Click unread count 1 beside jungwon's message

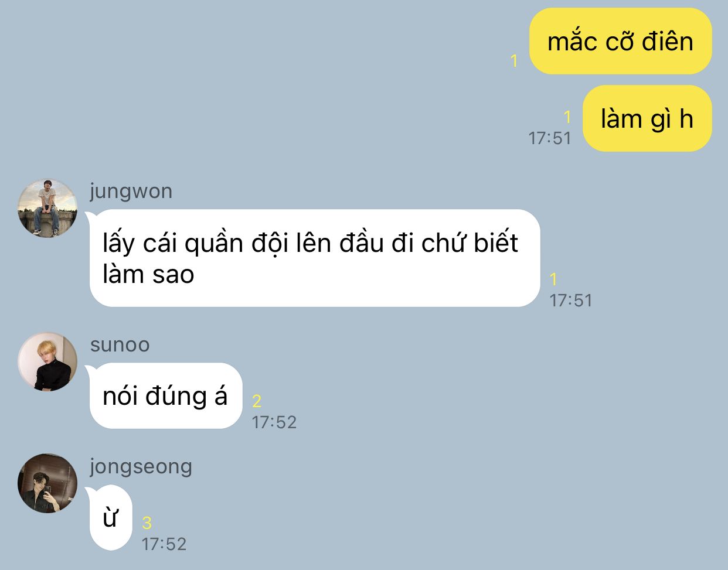pos(553,279)
